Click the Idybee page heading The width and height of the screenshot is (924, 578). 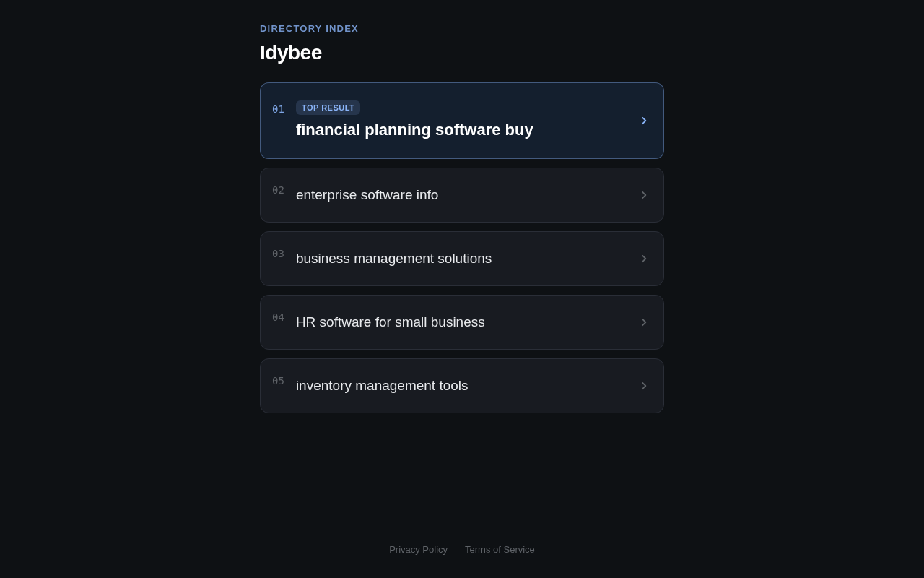[x=291, y=53]
